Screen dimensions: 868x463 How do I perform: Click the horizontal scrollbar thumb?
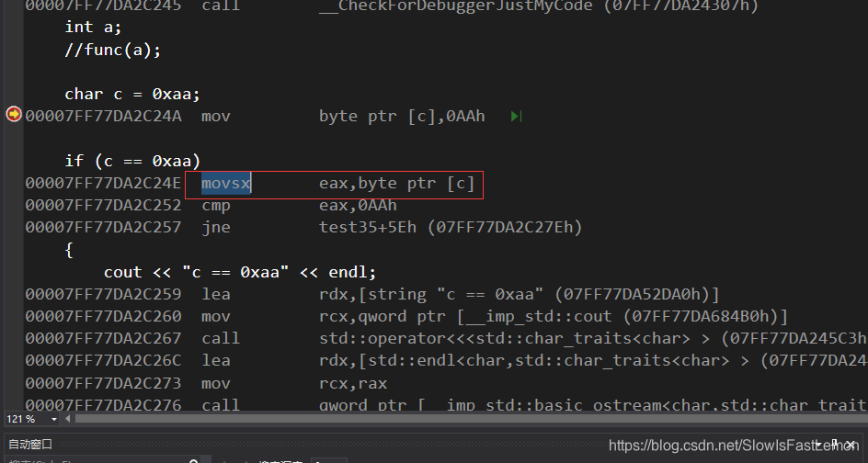(x=471, y=419)
